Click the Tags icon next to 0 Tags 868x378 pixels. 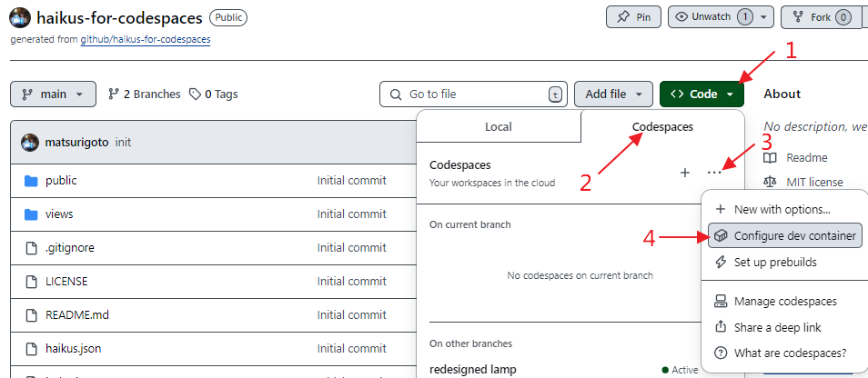(195, 94)
